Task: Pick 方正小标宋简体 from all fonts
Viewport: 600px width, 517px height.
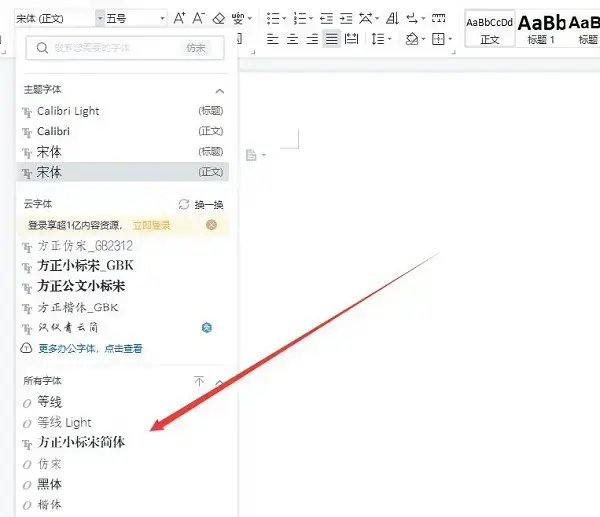Action: pyautogui.click(x=123, y=442)
